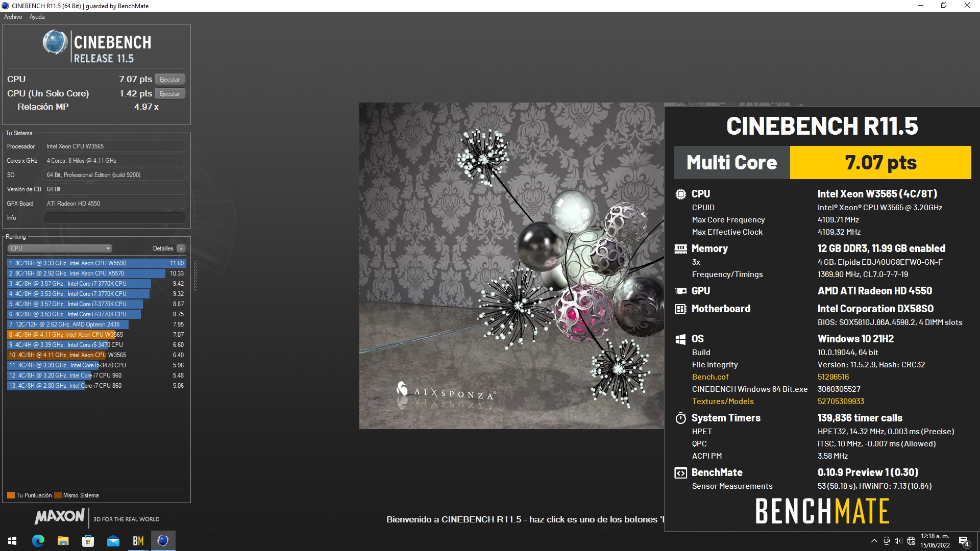Click the Info input field

pyautogui.click(x=115, y=218)
